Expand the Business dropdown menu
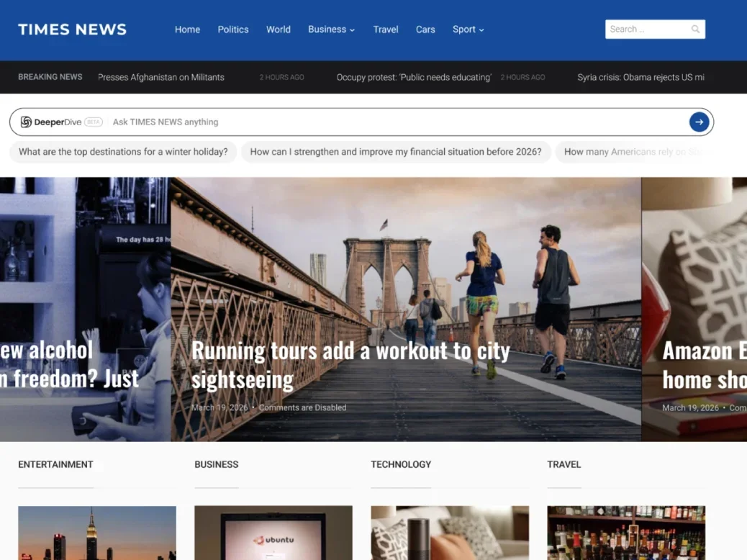This screenshot has width=747, height=560. coord(330,30)
